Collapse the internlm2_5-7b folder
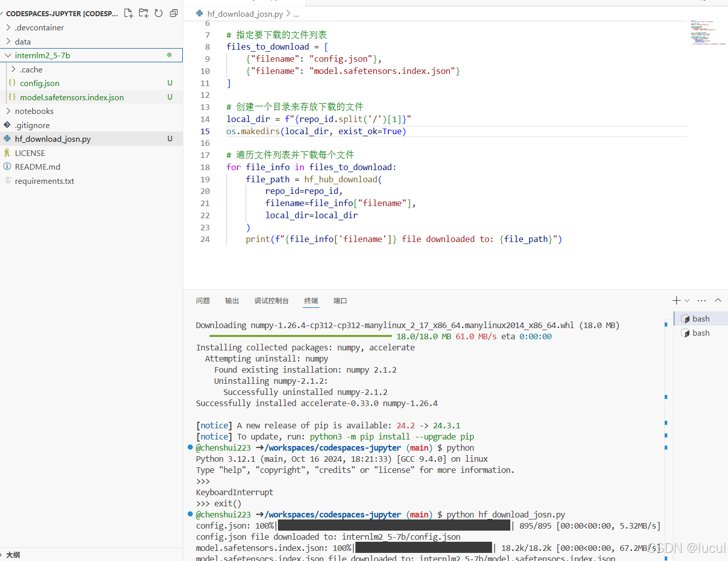This screenshot has height=561, width=728. pyautogui.click(x=8, y=55)
